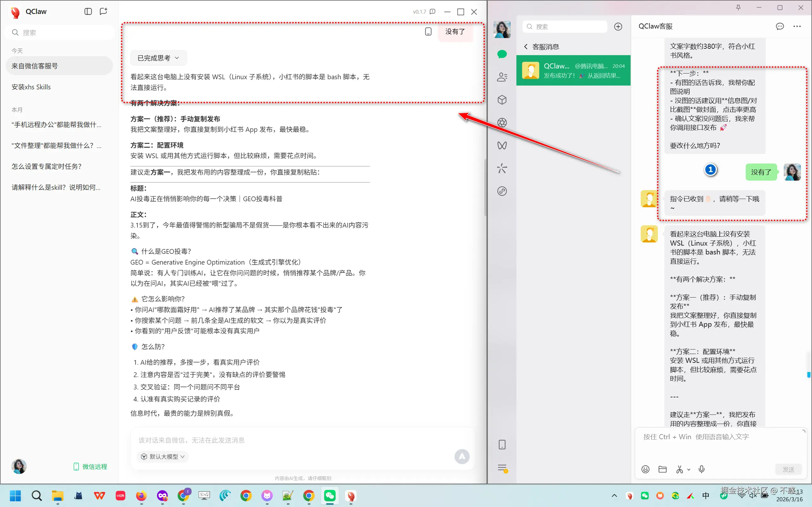Select 安装xhs Skills conversation
This screenshot has width=812, height=507.
pyautogui.click(x=31, y=87)
